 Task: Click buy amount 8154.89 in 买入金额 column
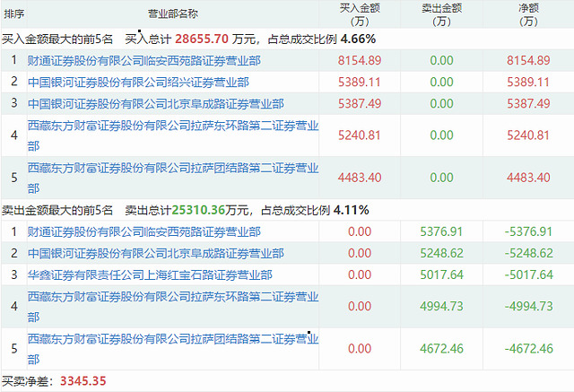pyautogui.click(x=360, y=60)
